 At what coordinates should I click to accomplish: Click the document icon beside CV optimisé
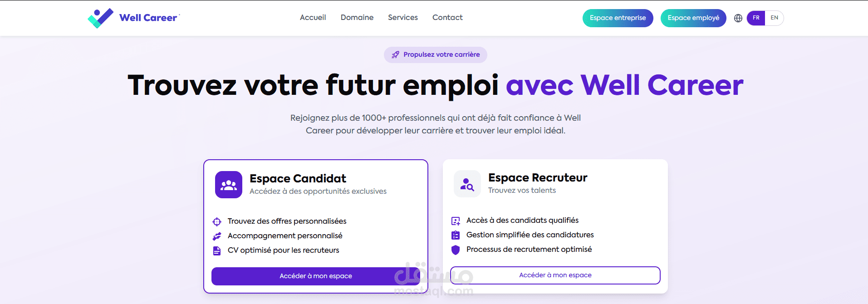tap(217, 251)
